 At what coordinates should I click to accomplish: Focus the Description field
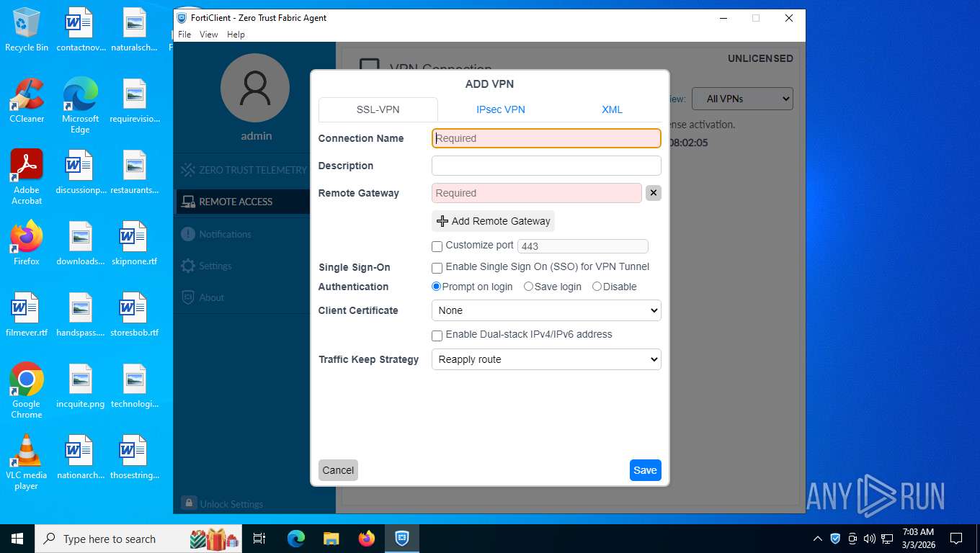546,166
